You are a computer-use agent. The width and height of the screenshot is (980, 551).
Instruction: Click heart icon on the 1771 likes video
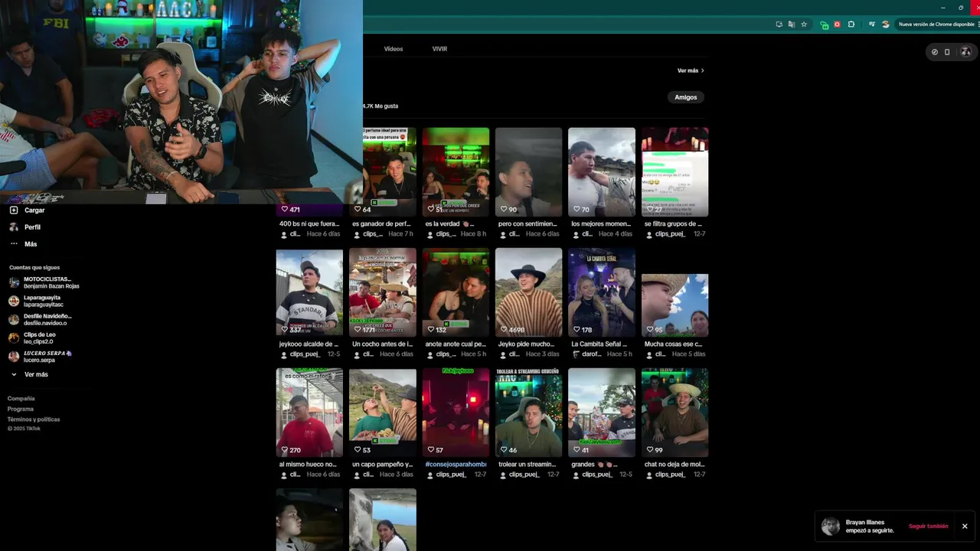tap(358, 330)
